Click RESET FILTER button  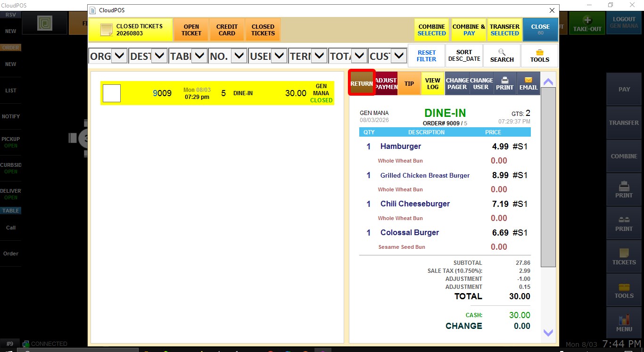pyautogui.click(x=426, y=56)
